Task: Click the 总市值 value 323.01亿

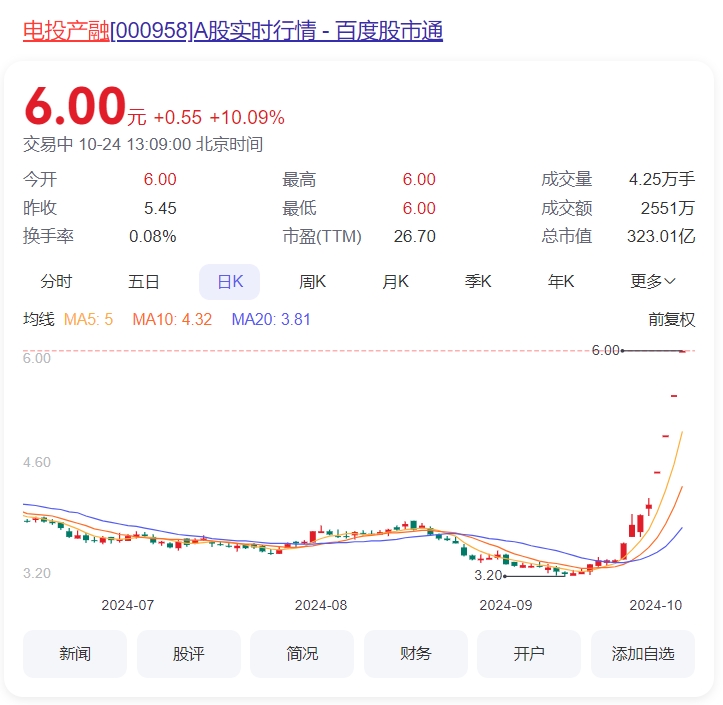Action: point(661,237)
